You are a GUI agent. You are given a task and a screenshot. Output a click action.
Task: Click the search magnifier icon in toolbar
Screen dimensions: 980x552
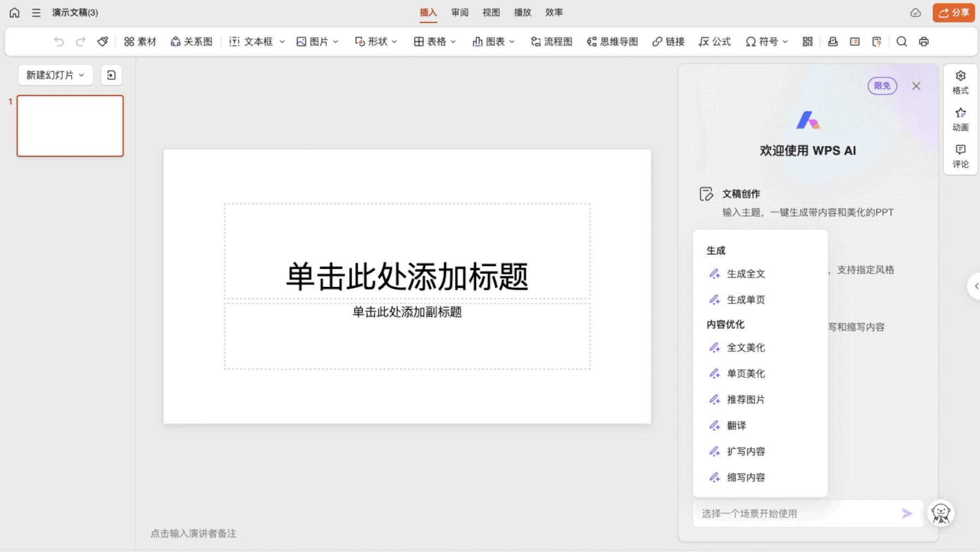coord(902,42)
